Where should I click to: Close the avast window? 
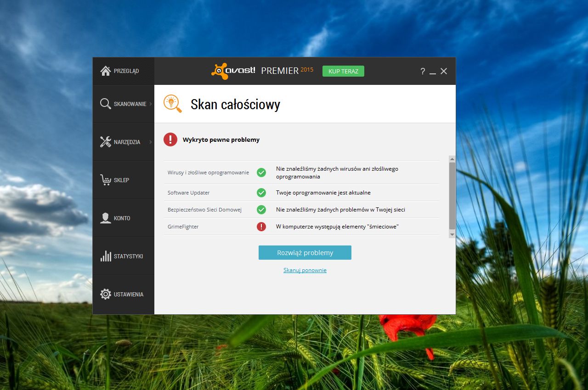pos(444,71)
